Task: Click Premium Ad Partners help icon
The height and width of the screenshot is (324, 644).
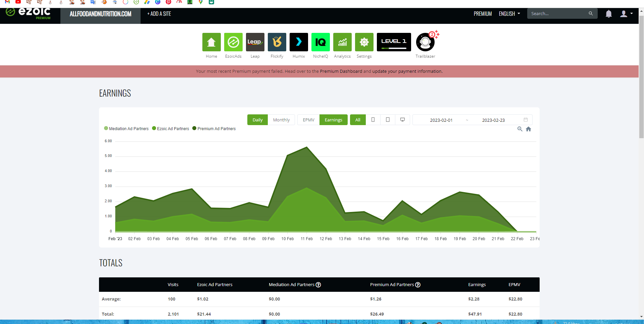Action: click(418, 285)
